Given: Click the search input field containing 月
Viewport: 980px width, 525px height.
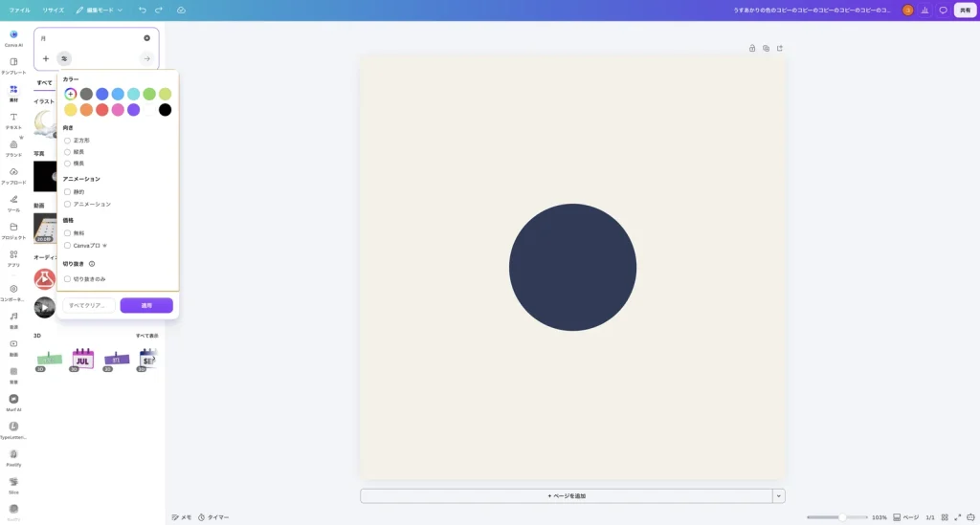Looking at the screenshot, I should 91,38.
